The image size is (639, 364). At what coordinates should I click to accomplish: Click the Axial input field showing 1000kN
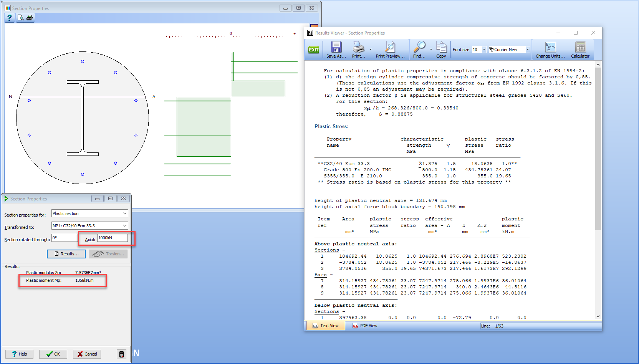[112, 238]
